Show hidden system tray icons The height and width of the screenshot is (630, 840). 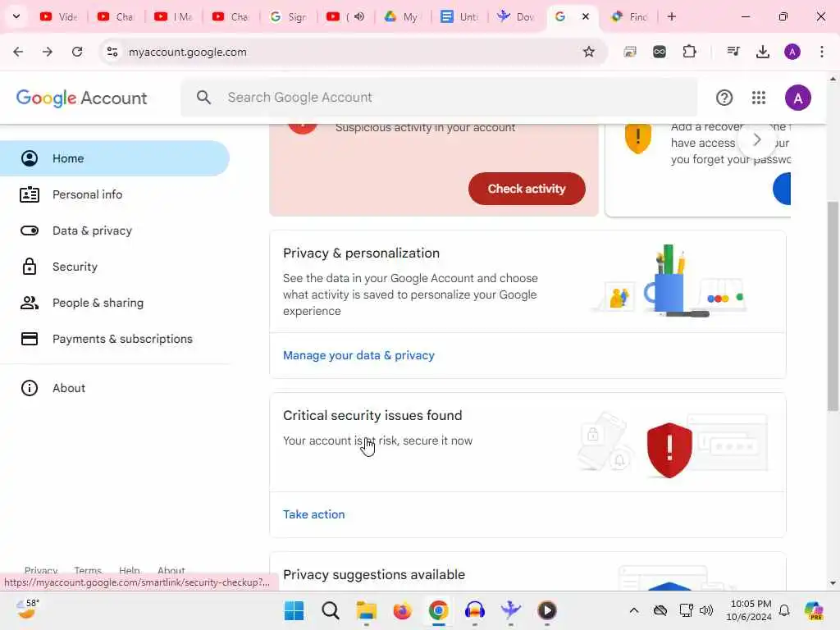(x=634, y=610)
